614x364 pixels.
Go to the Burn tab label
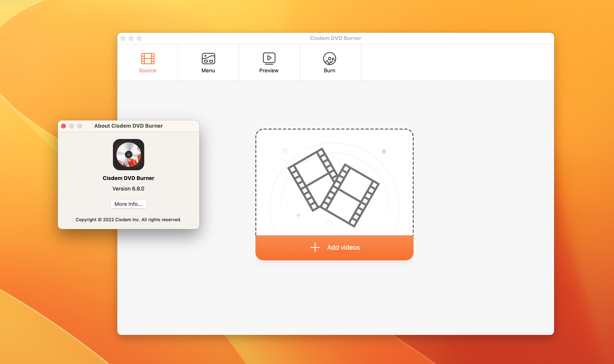329,71
